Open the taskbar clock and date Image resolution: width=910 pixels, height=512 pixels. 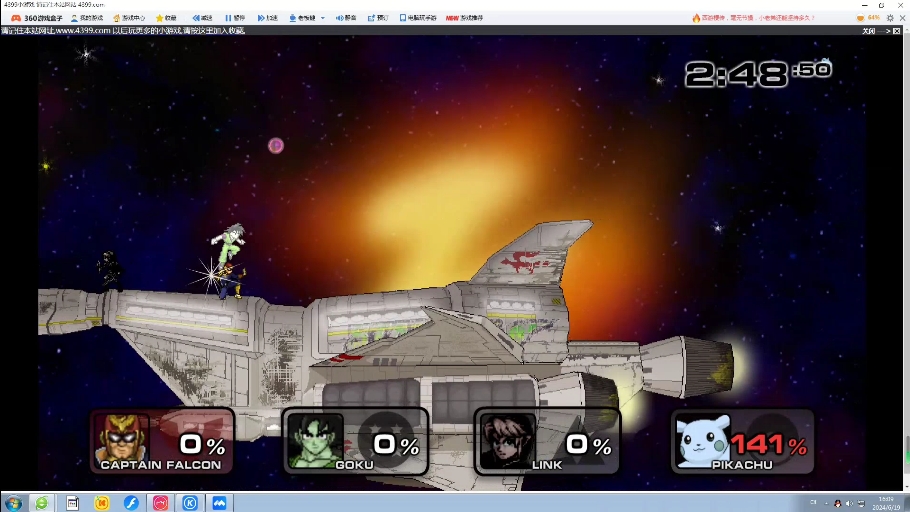pyautogui.click(x=886, y=503)
